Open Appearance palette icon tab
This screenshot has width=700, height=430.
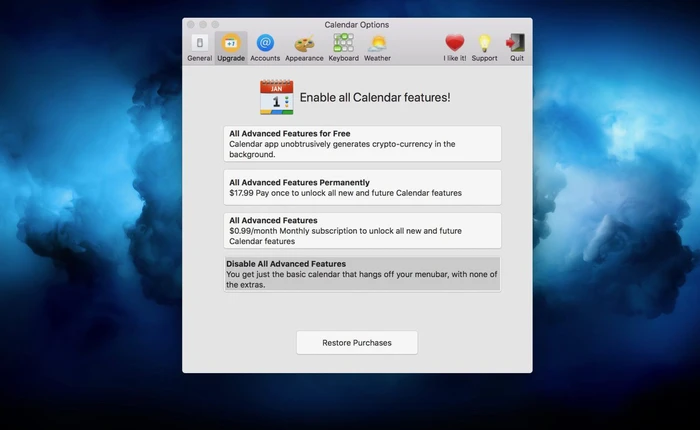click(304, 48)
